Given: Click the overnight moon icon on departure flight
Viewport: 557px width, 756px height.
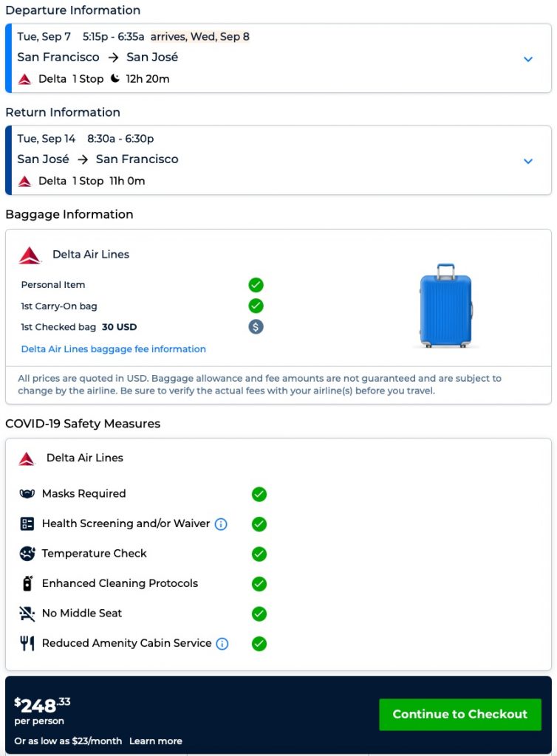Looking at the screenshot, I should 115,78.
